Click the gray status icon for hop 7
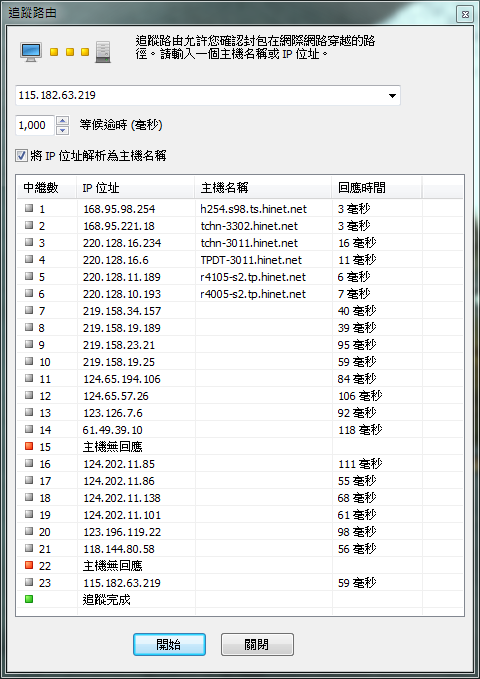 point(29,310)
